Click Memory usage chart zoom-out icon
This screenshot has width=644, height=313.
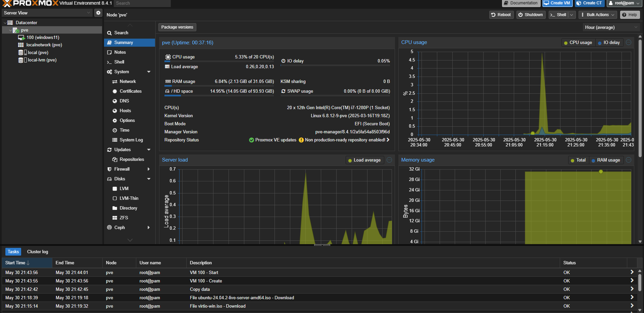[x=629, y=160]
